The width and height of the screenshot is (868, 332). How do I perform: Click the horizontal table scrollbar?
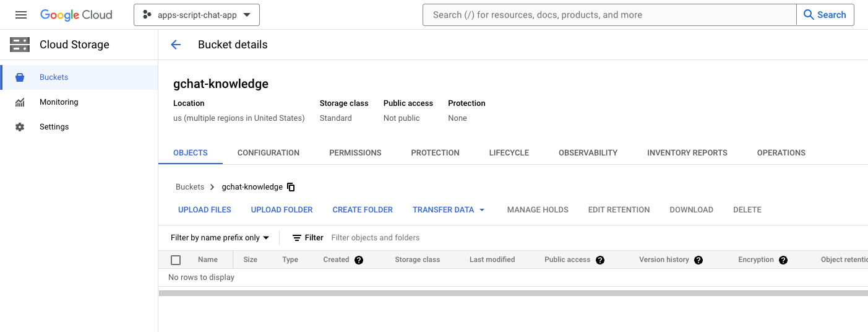[x=512, y=293]
